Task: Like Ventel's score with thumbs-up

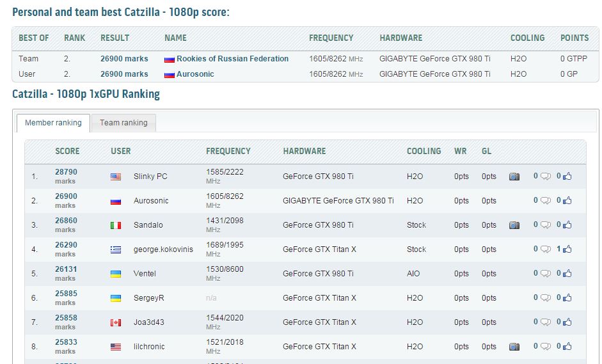Action: [567, 273]
